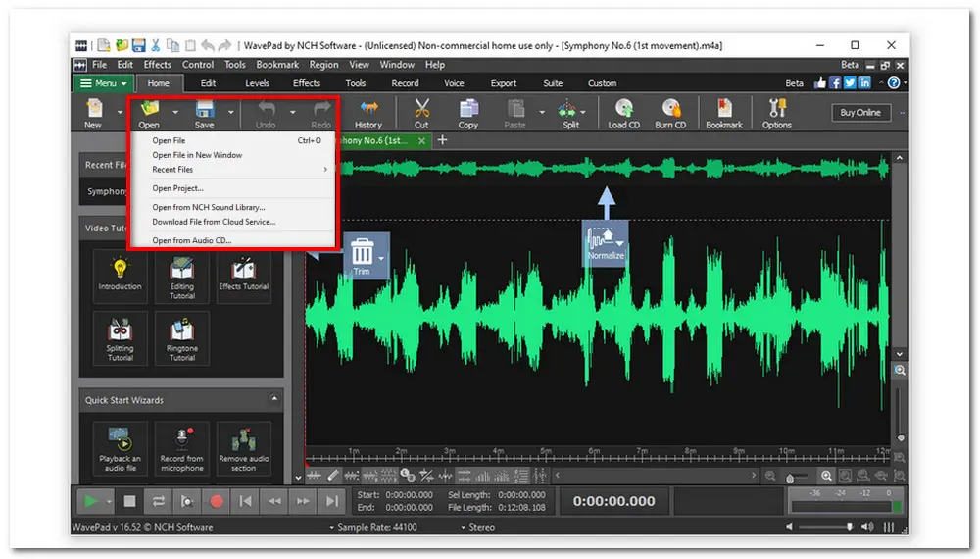Jump to end with skip-forward button
This screenshot has height=559, width=980.
[332, 501]
